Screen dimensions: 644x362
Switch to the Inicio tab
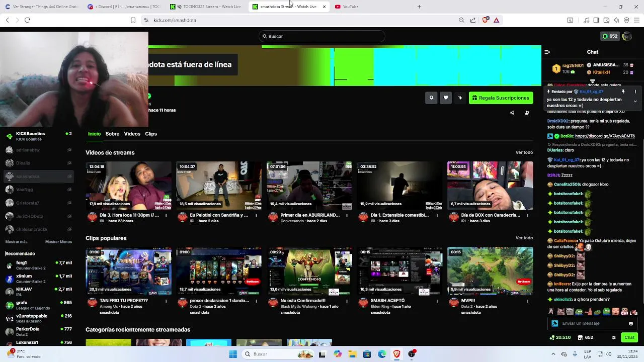pos(94,134)
